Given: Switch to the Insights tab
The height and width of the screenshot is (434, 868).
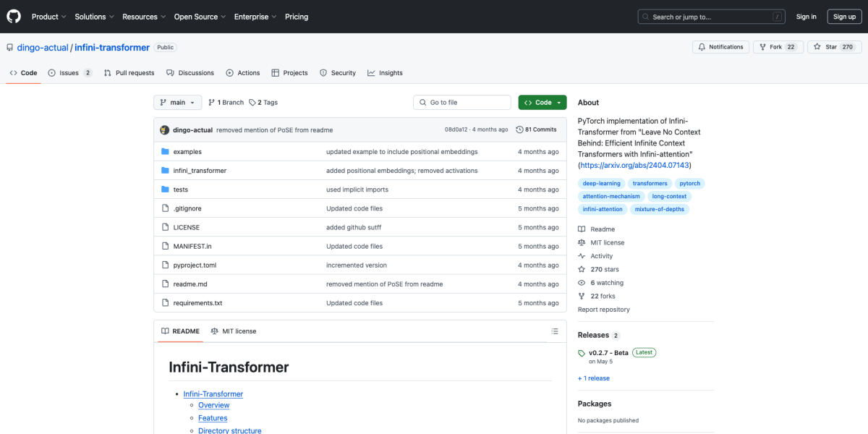Looking at the screenshot, I should click(385, 73).
